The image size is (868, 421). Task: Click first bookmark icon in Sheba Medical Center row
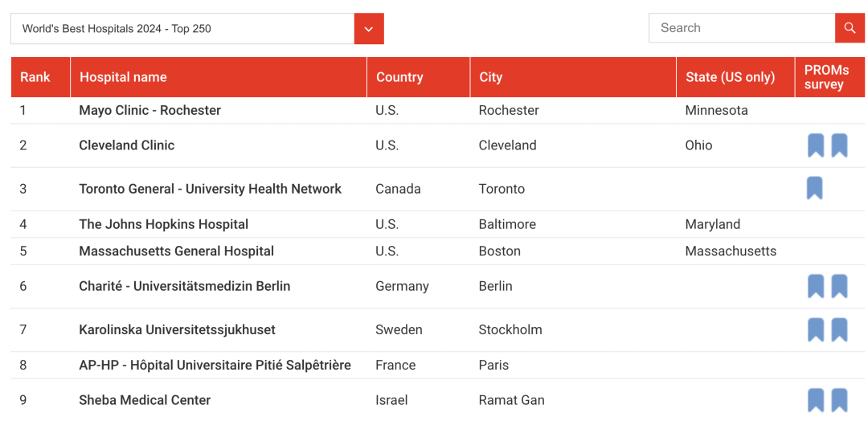click(x=816, y=401)
